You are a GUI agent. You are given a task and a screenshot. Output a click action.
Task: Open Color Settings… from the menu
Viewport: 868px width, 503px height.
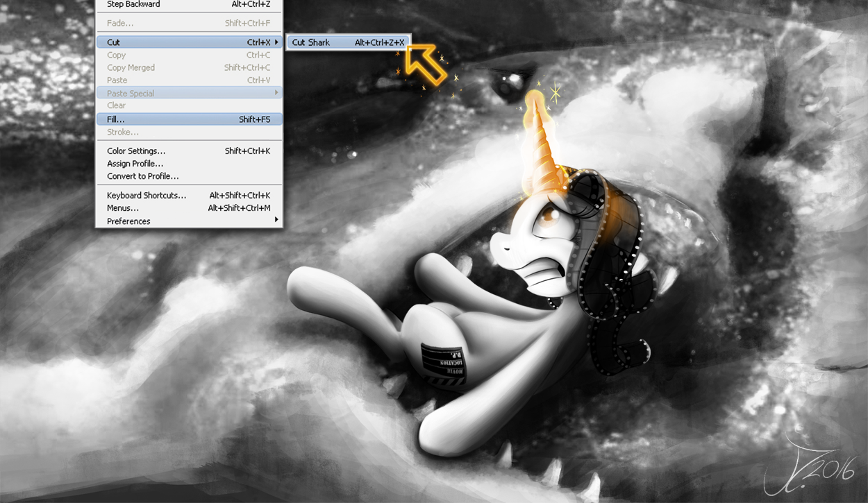[x=189, y=151]
